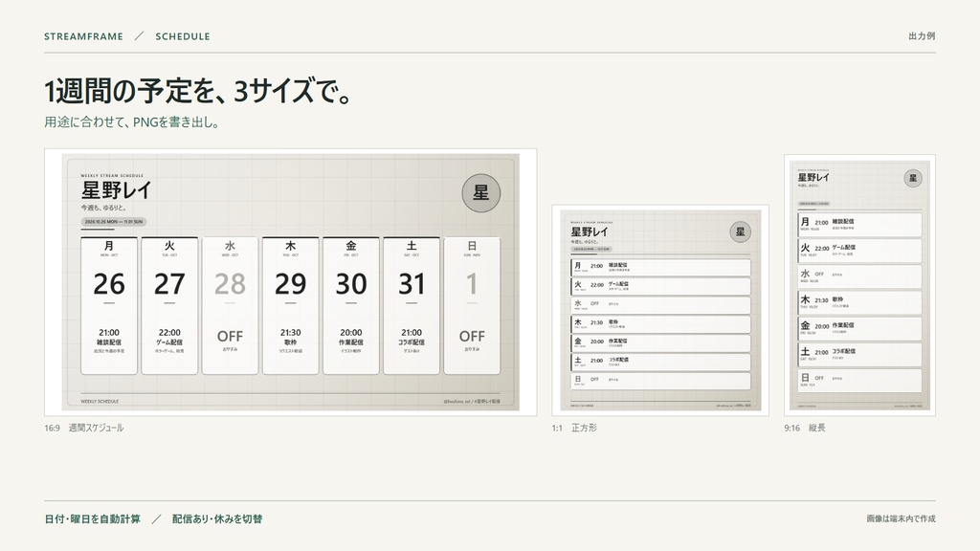This screenshot has width=980, height=551.
Task: Click the @hoshino_rei hashtag footer in the 16:9 preview
Action: (472, 401)
